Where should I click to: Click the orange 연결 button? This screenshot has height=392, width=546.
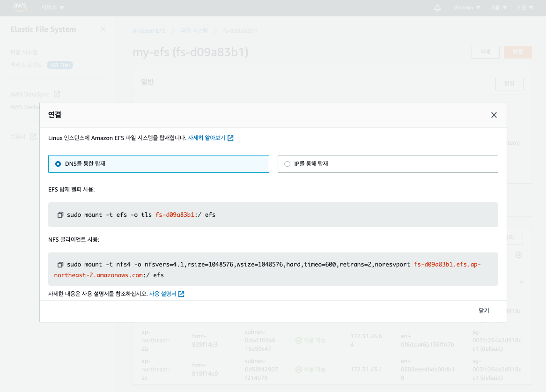(x=517, y=52)
